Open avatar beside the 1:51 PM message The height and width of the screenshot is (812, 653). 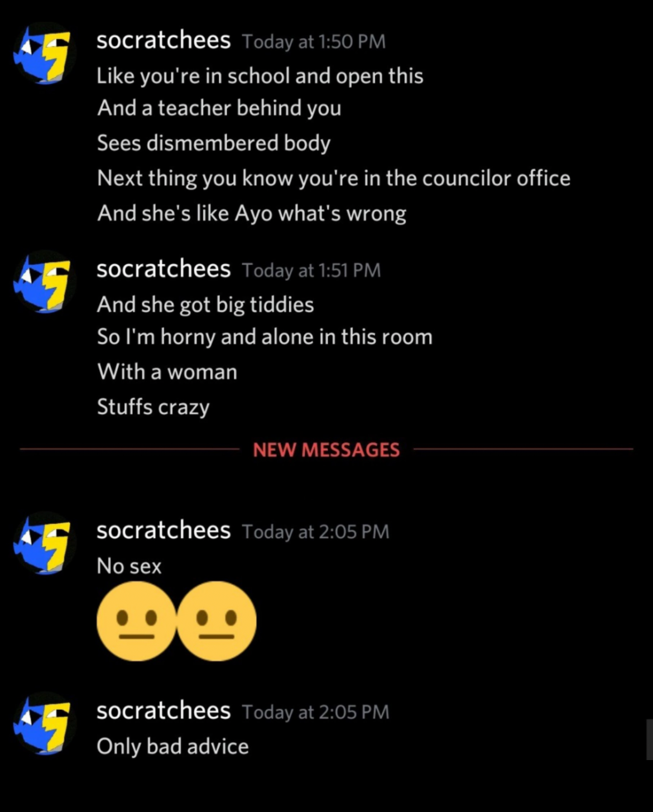[x=45, y=281]
